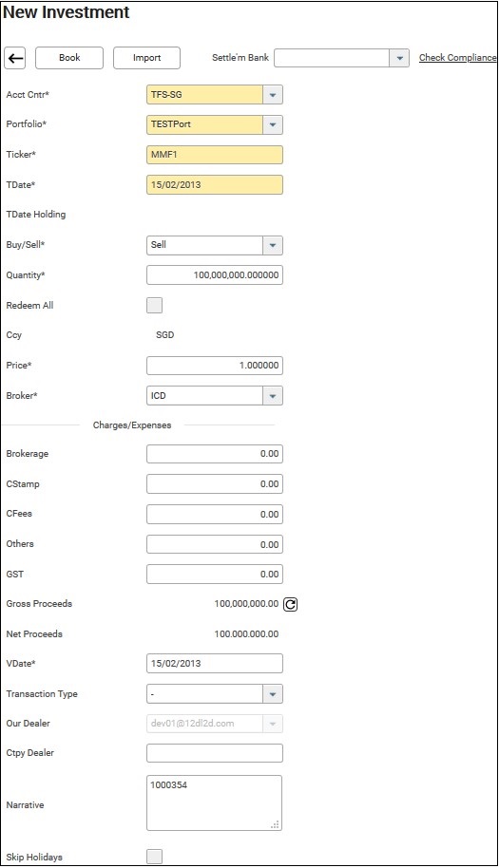Refresh Gross Proceeds with recalculate icon
The width and height of the screenshot is (499, 868).
point(290,605)
